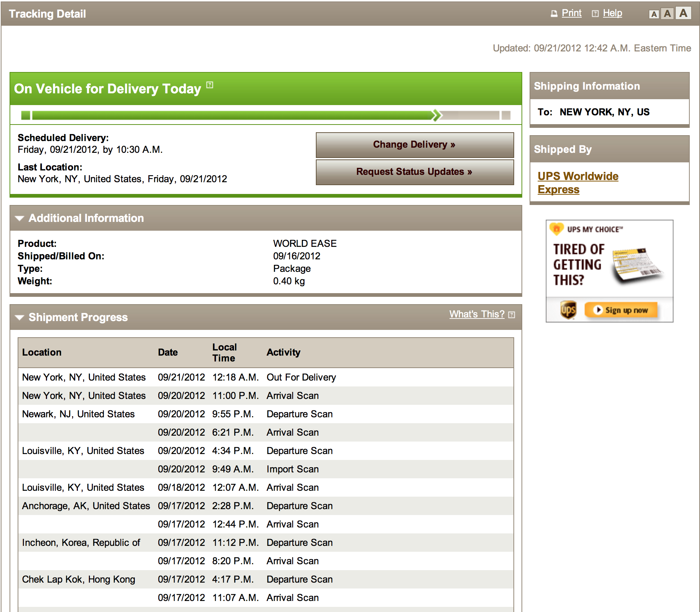Click the '09/16/2012' shipped date value

point(297,256)
